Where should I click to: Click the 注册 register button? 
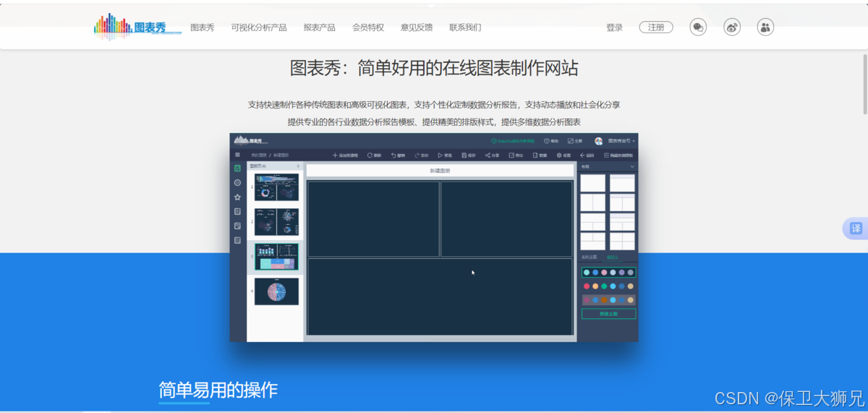(x=656, y=27)
